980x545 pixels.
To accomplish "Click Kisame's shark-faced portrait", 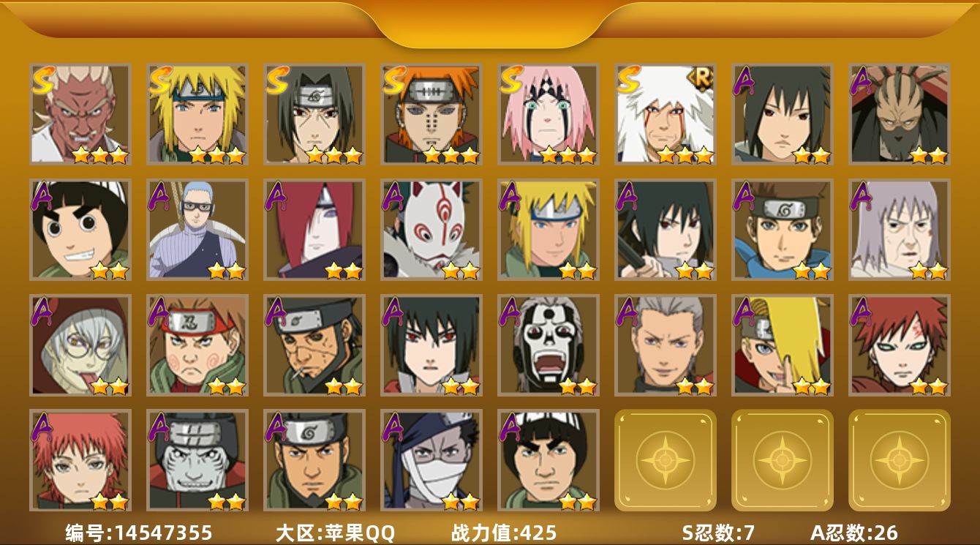I will 197,460.
